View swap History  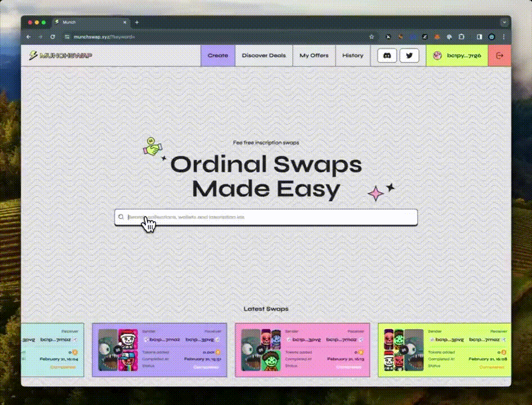353,55
